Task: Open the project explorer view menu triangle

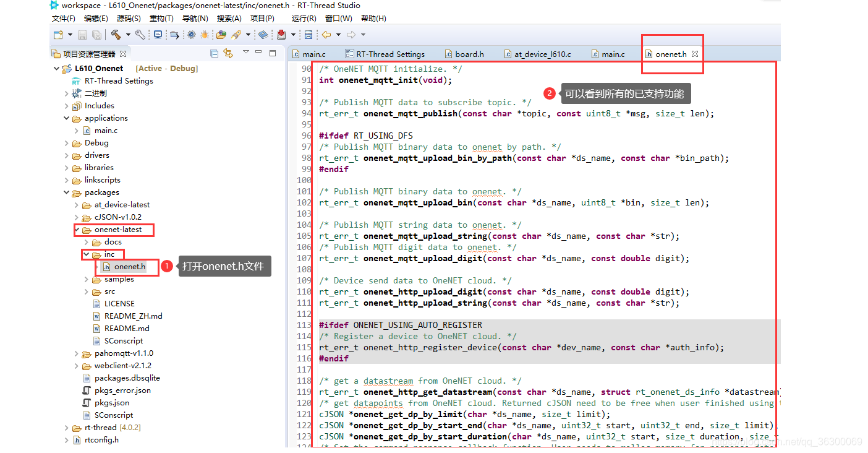Action: [x=245, y=52]
